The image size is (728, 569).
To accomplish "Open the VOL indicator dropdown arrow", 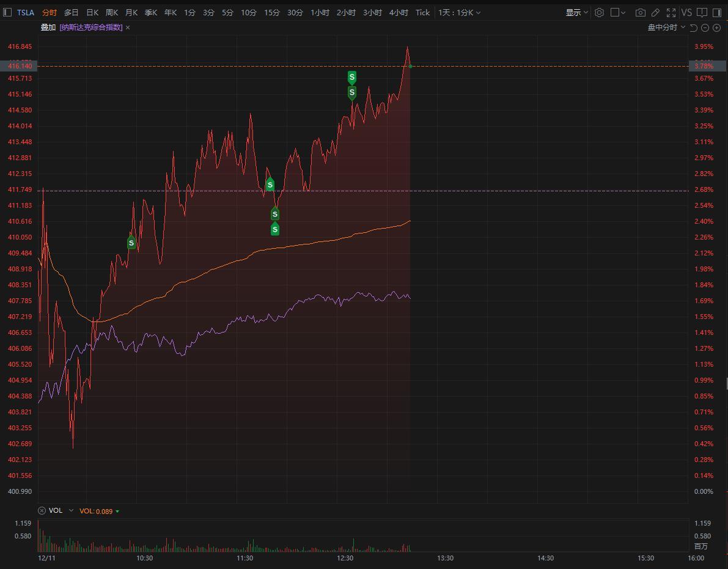I will (x=71, y=510).
